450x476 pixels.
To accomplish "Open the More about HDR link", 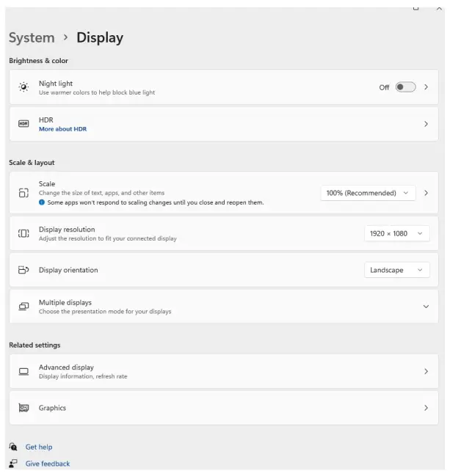I will 62,129.
